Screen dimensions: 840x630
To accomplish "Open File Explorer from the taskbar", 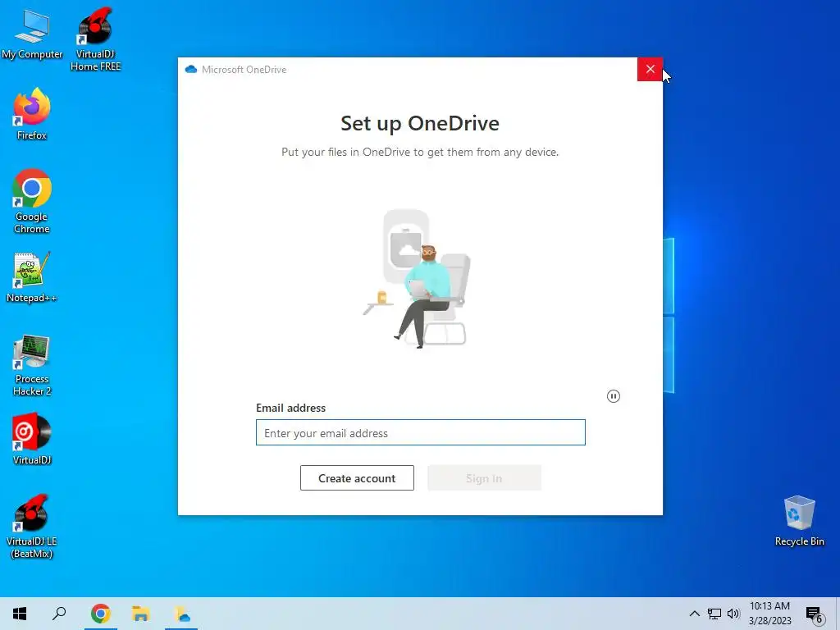I will pyautogui.click(x=141, y=614).
